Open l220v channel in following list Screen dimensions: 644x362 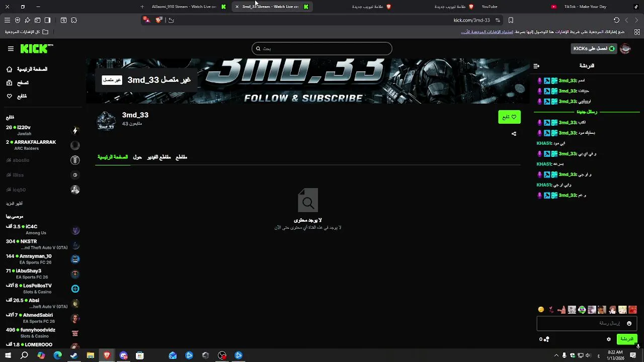click(43, 131)
